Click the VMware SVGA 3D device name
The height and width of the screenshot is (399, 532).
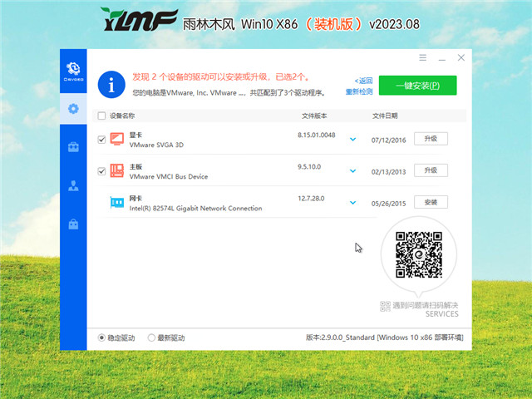(156, 145)
